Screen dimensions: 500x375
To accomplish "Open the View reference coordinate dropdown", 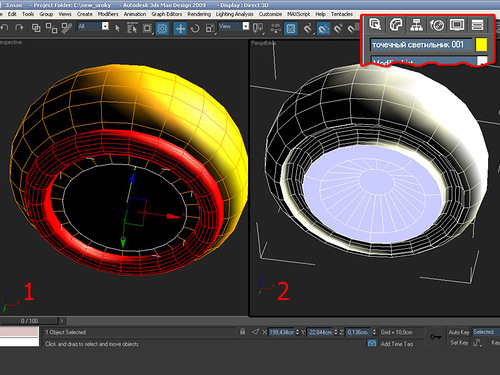I will point(234,26).
